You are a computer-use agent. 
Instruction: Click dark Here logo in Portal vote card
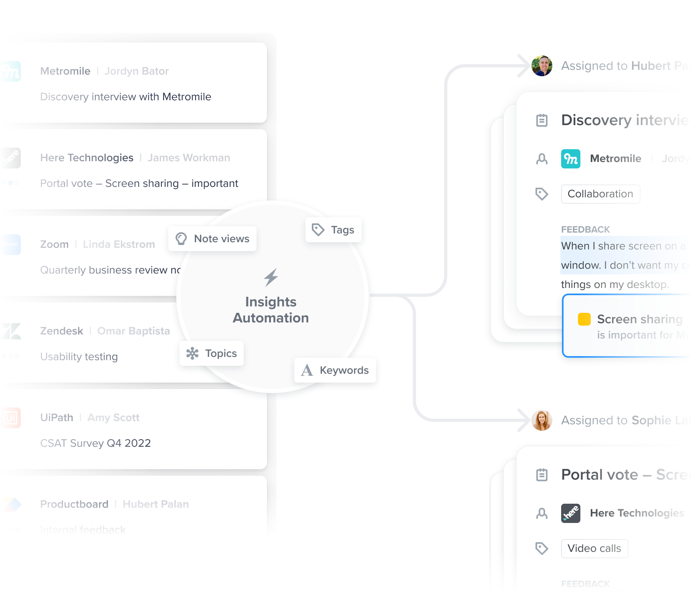pos(571,513)
